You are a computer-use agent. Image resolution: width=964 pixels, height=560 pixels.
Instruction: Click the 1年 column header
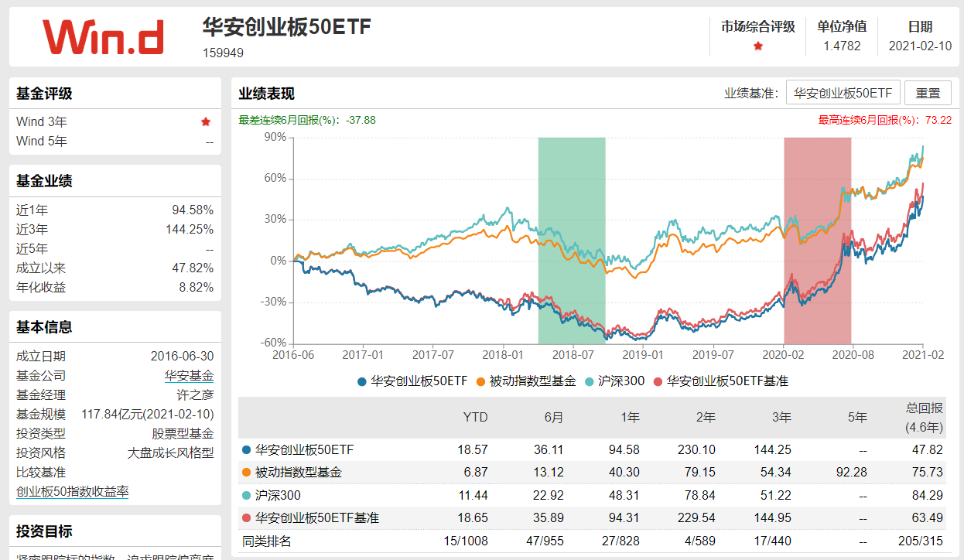pyautogui.click(x=630, y=417)
